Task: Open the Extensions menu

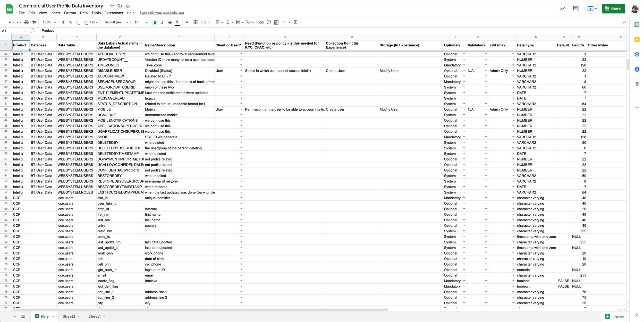Action: point(114,13)
